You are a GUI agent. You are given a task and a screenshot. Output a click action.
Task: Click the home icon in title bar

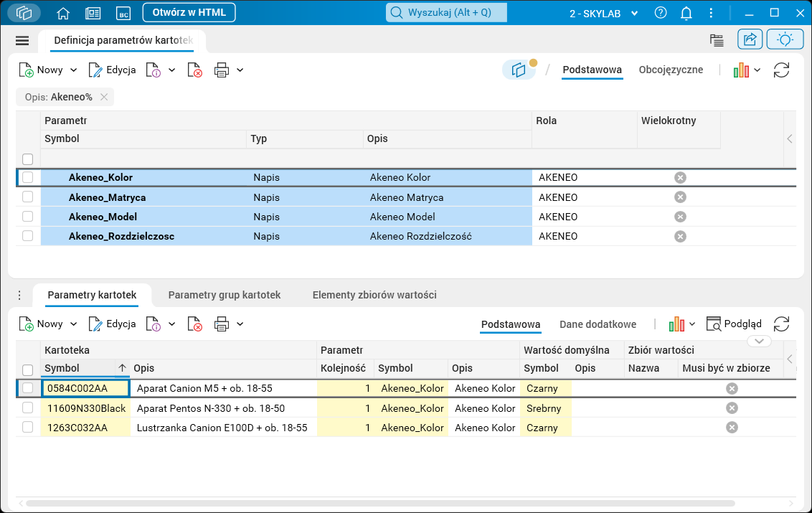pos(63,13)
